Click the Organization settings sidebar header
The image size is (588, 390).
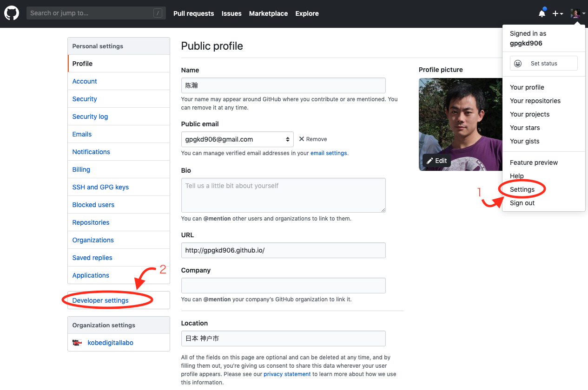coord(119,325)
